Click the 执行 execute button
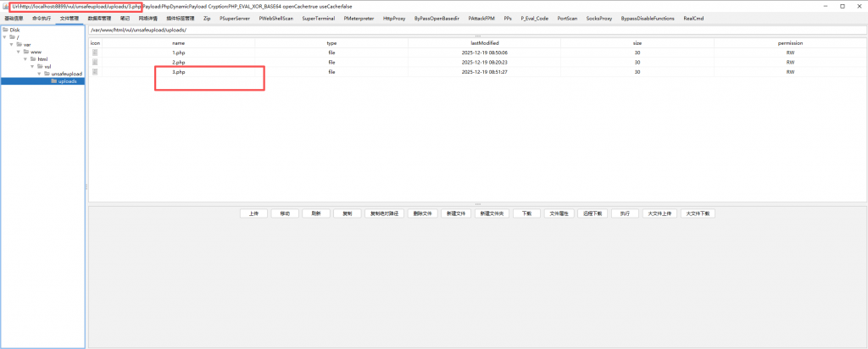This screenshot has height=349, width=868. coord(625,213)
